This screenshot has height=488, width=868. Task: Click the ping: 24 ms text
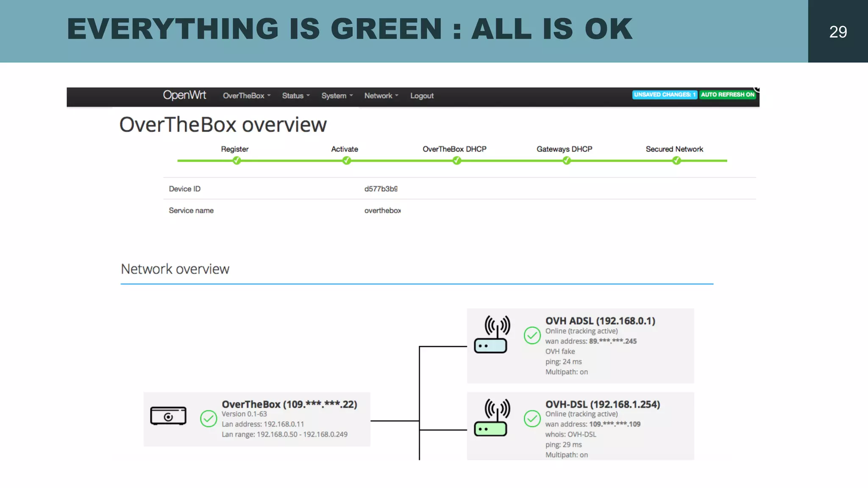point(563,362)
